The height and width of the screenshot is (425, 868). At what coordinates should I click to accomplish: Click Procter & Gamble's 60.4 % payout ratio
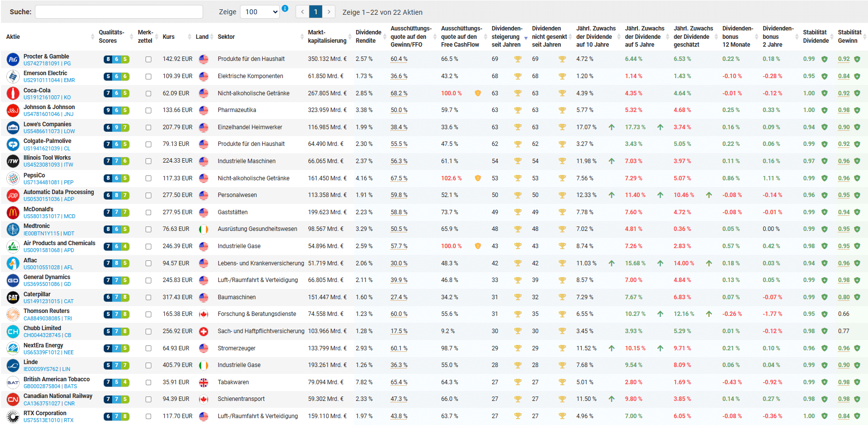click(x=399, y=59)
